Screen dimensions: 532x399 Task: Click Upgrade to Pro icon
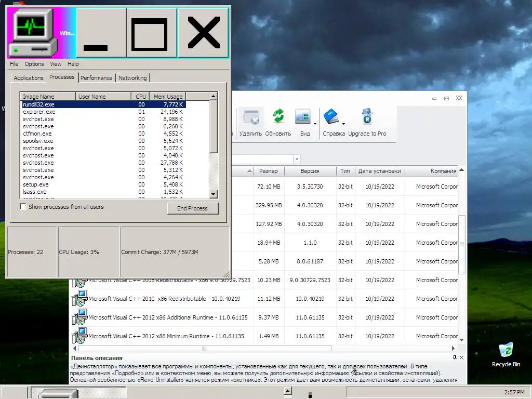click(367, 116)
